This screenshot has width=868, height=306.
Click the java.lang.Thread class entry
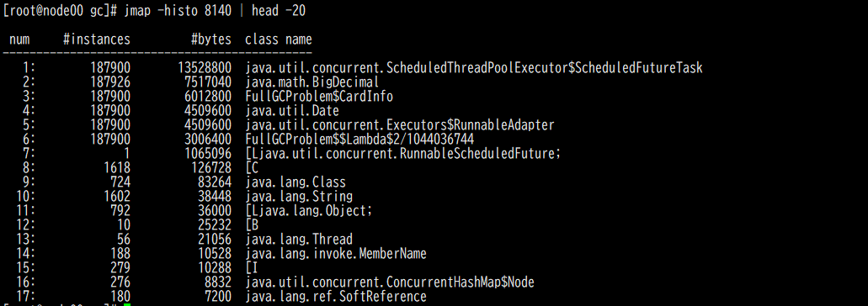coord(298,240)
